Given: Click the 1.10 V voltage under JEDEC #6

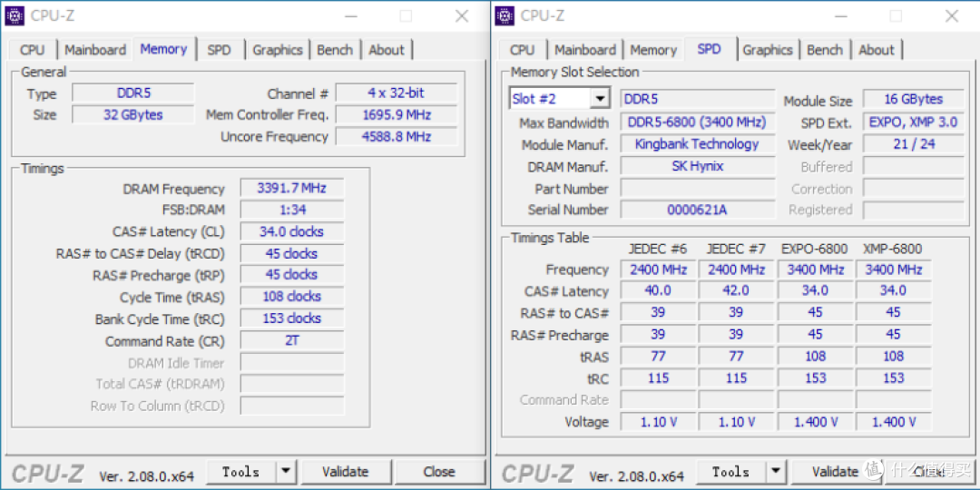Looking at the screenshot, I should (x=658, y=422).
